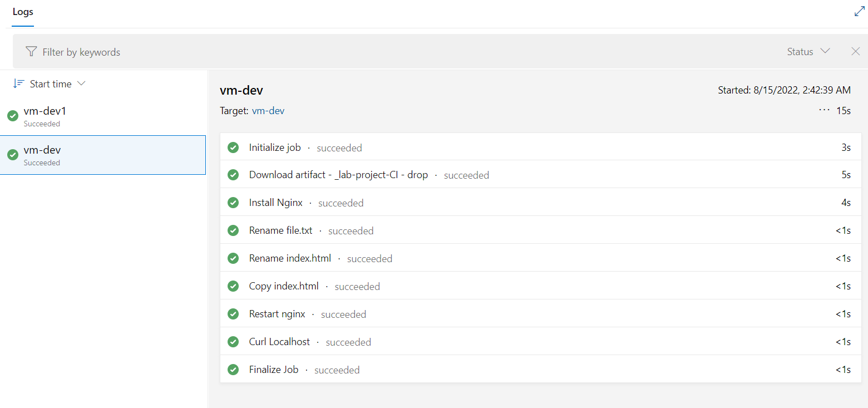
Task: Select the vm-dev1 job in the list
Action: point(103,116)
